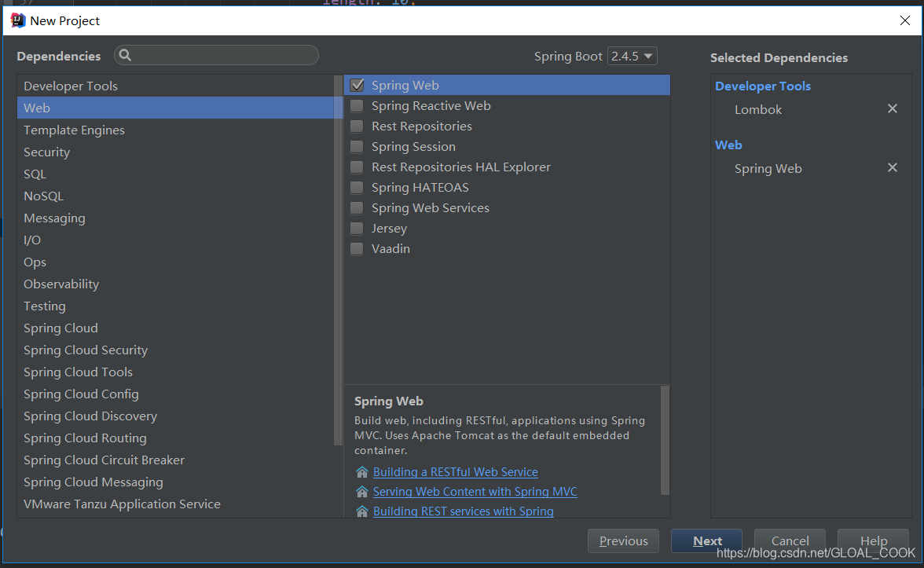The width and height of the screenshot is (924, 568).
Task: Select the I/O category
Action: pyautogui.click(x=176, y=240)
